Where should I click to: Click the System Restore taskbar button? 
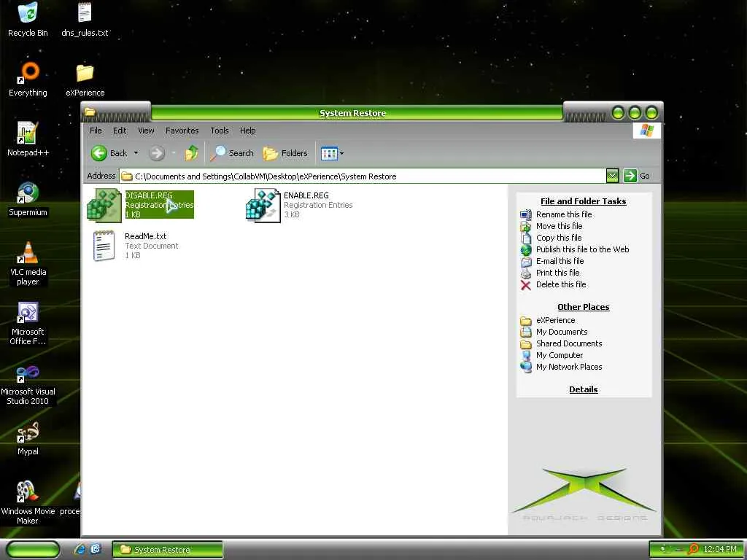click(167, 550)
